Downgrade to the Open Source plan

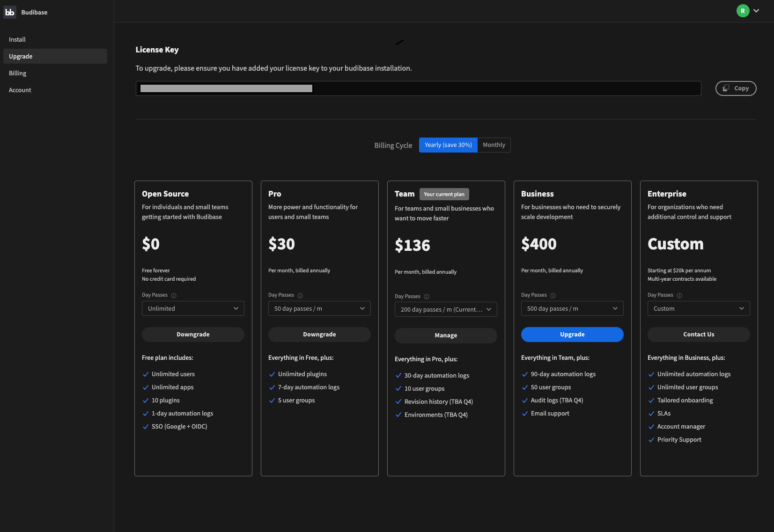pos(193,335)
